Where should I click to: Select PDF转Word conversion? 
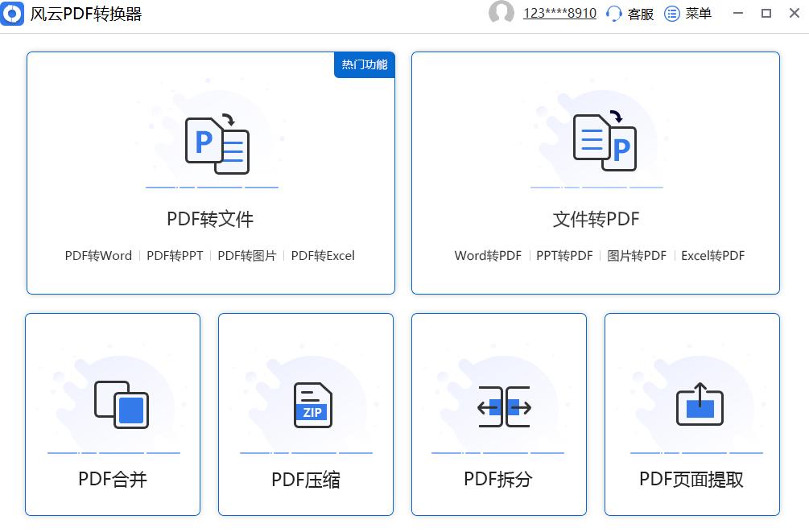point(98,255)
